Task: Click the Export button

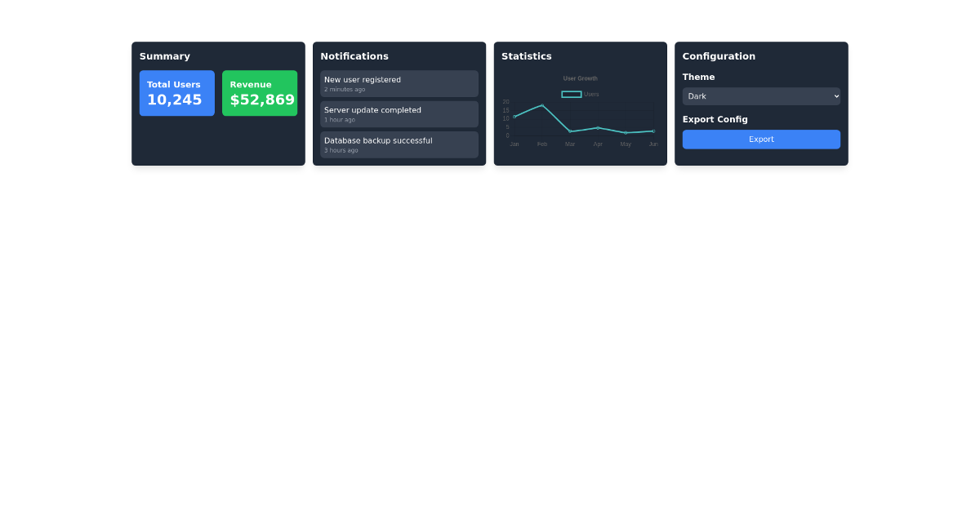Action: (x=761, y=139)
